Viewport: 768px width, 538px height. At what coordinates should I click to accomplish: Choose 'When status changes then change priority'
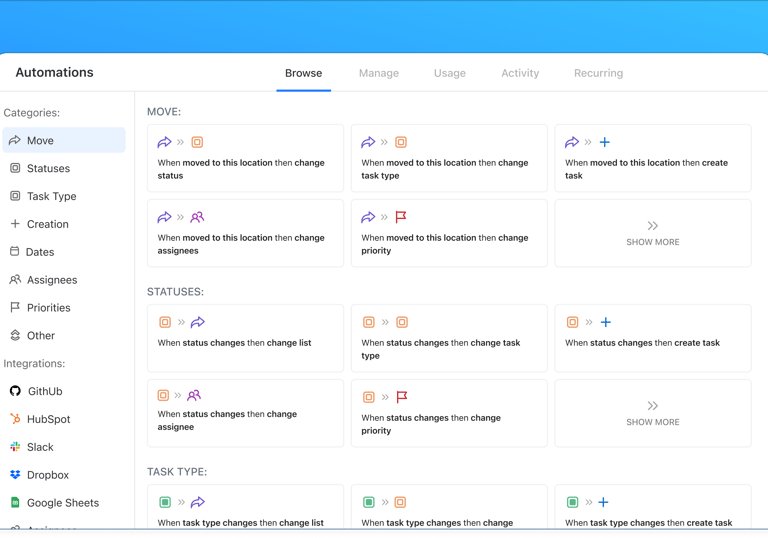click(x=449, y=413)
